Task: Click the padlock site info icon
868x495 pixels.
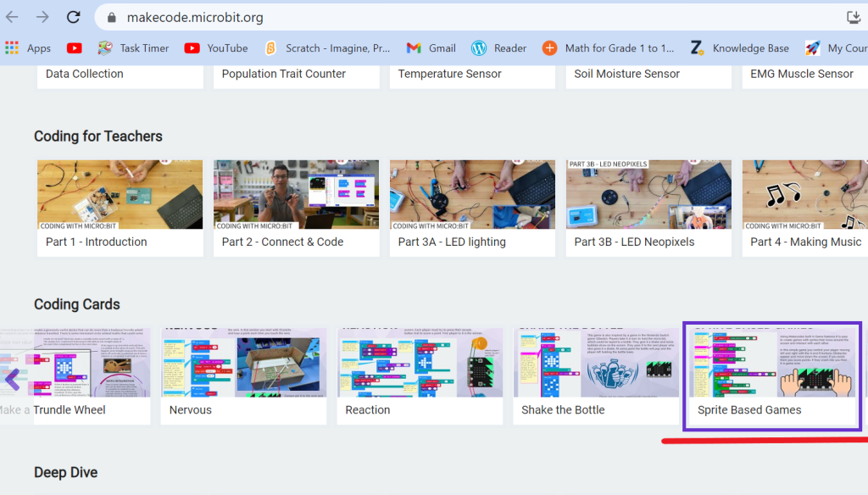Action: [111, 18]
